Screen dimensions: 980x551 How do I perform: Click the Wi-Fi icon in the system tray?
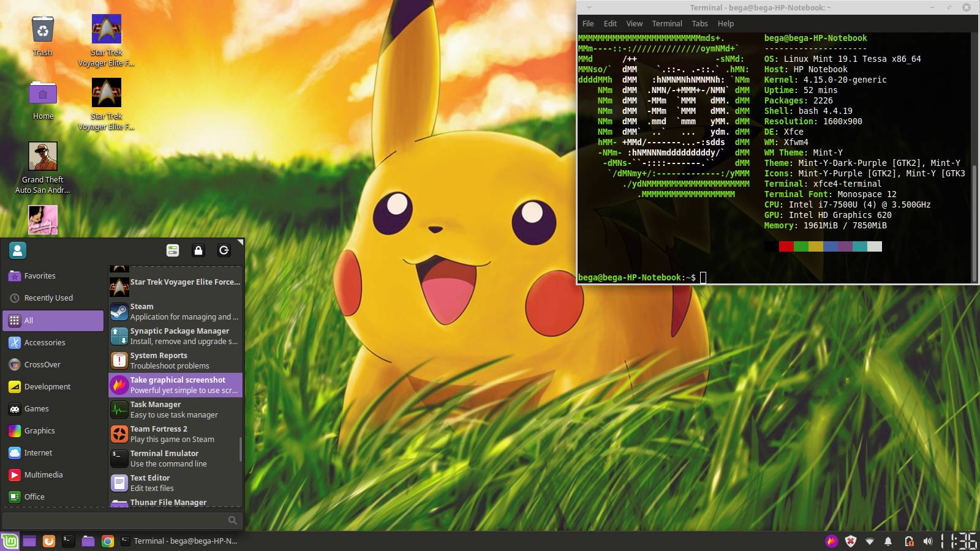pos(870,541)
